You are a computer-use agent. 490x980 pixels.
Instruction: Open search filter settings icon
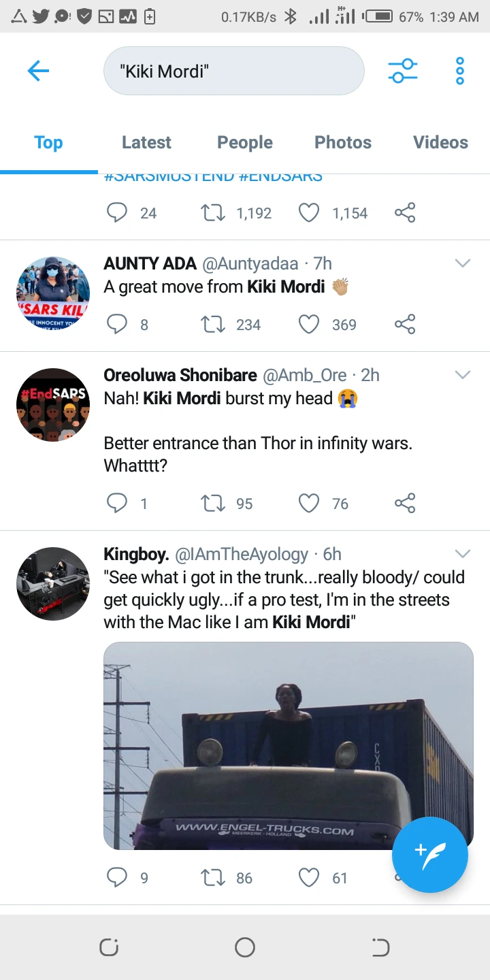(x=402, y=71)
